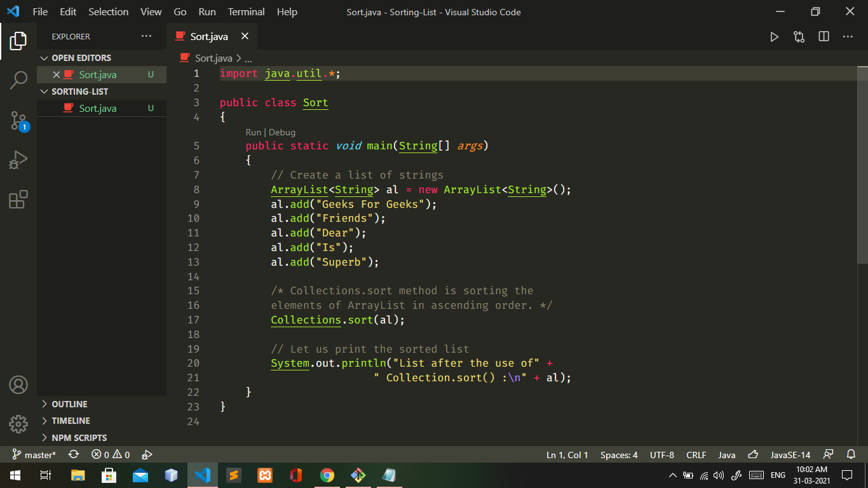Open the Search view in activity bar
This screenshot has height=488, width=868.
coord(18,80)
